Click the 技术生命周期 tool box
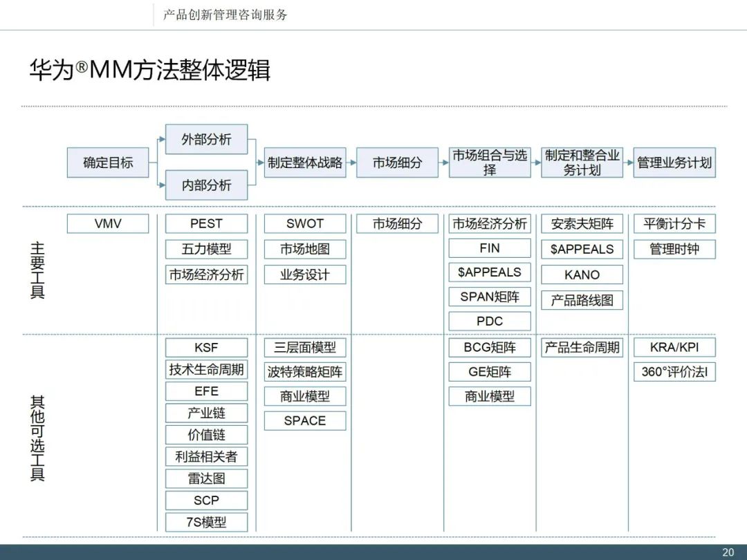The image size is (747, 560). point(206,369)
